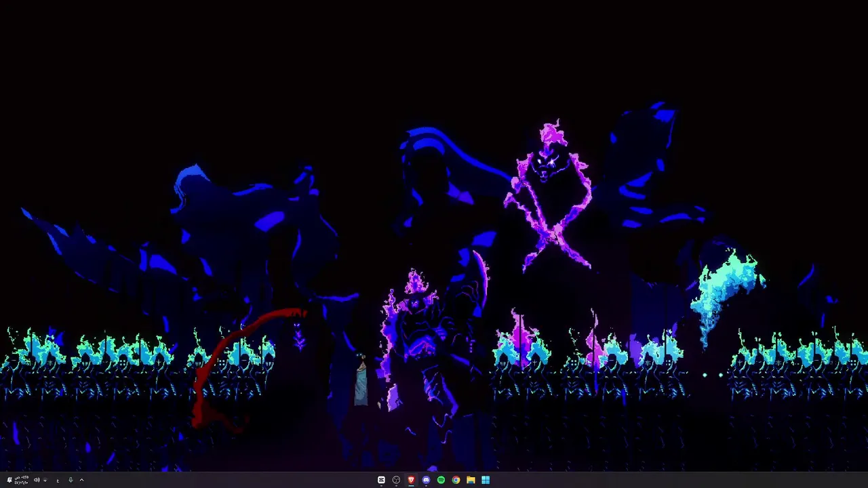
Task: Open File Explorer from the taskbar
Action: coord(471,480)
